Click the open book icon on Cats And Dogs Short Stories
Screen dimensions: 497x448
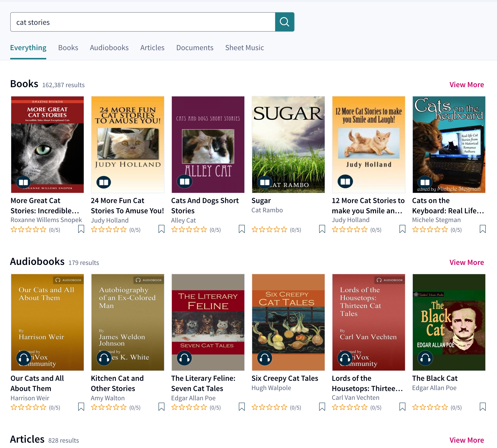[x=184, y=182]
